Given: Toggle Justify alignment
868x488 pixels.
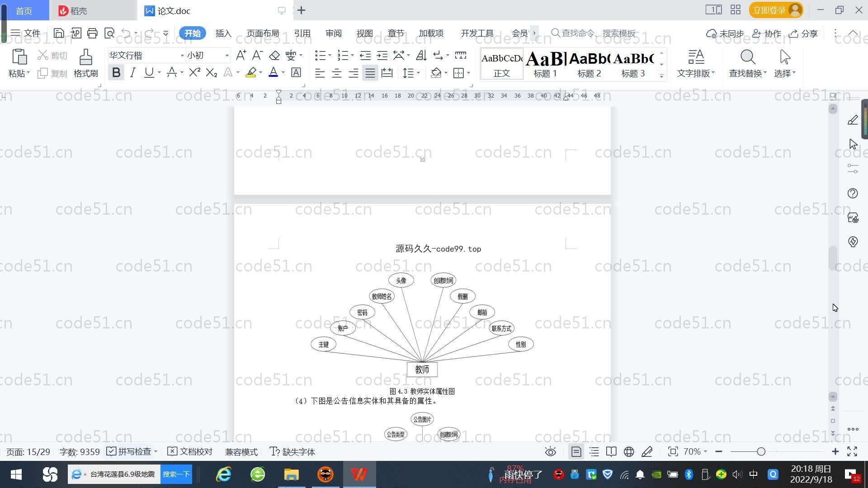Looking at the screenshot, I should click(370, 73).
